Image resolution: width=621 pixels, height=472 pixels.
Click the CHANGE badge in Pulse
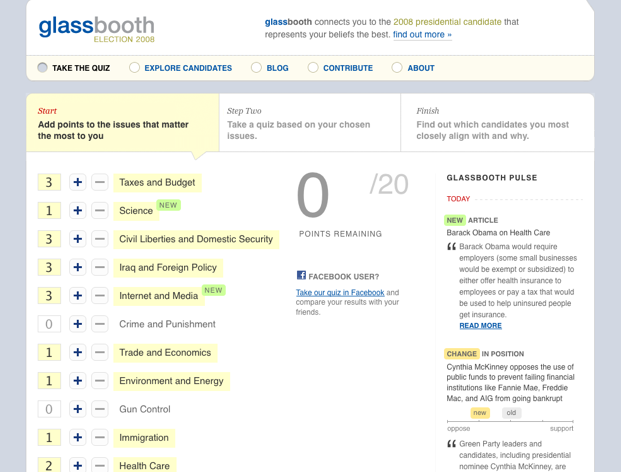(461, 354)
